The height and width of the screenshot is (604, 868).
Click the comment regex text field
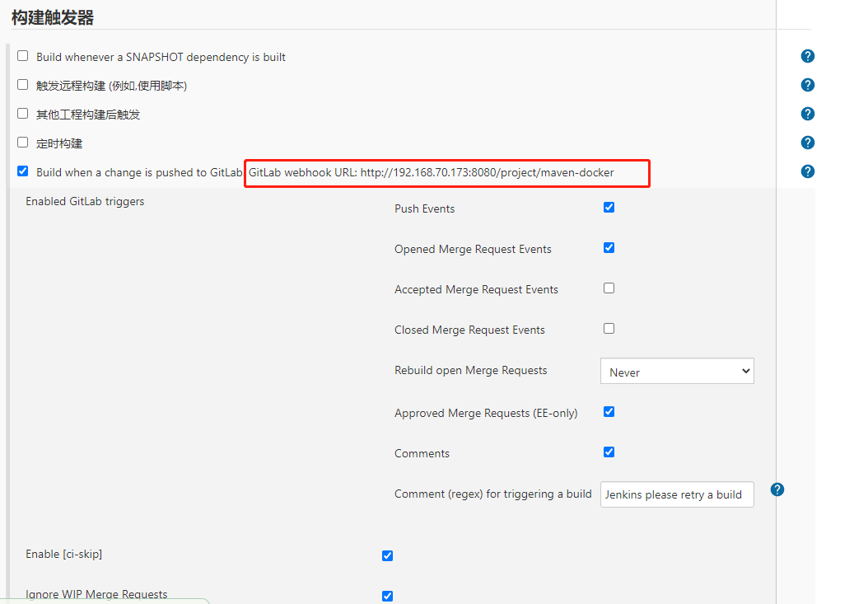[x=677, y=494]
